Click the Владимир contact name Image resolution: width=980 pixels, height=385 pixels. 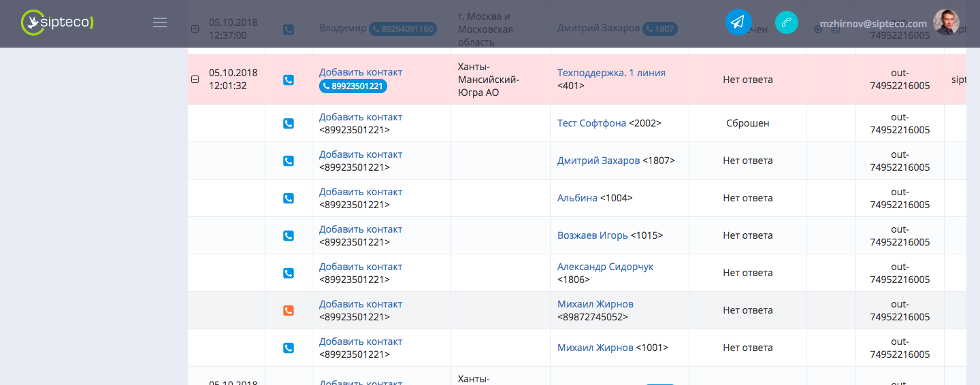342,29
